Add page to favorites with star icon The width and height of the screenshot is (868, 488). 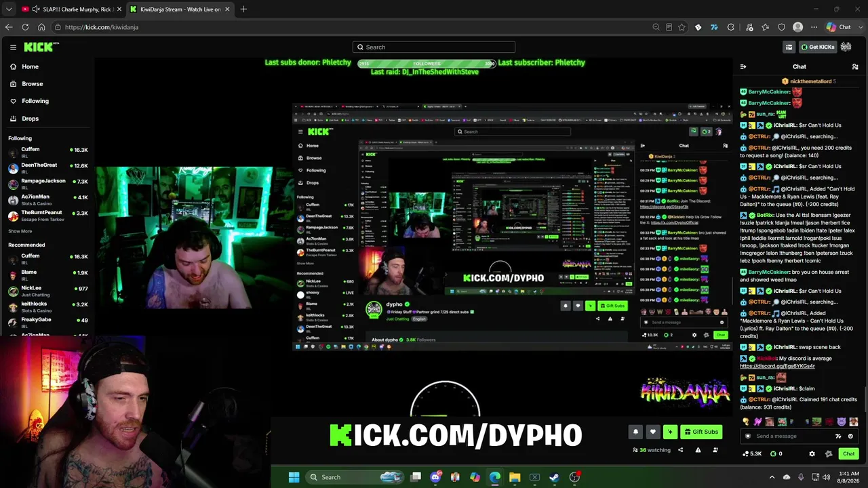pyautogui.click(x=682, y=27)
